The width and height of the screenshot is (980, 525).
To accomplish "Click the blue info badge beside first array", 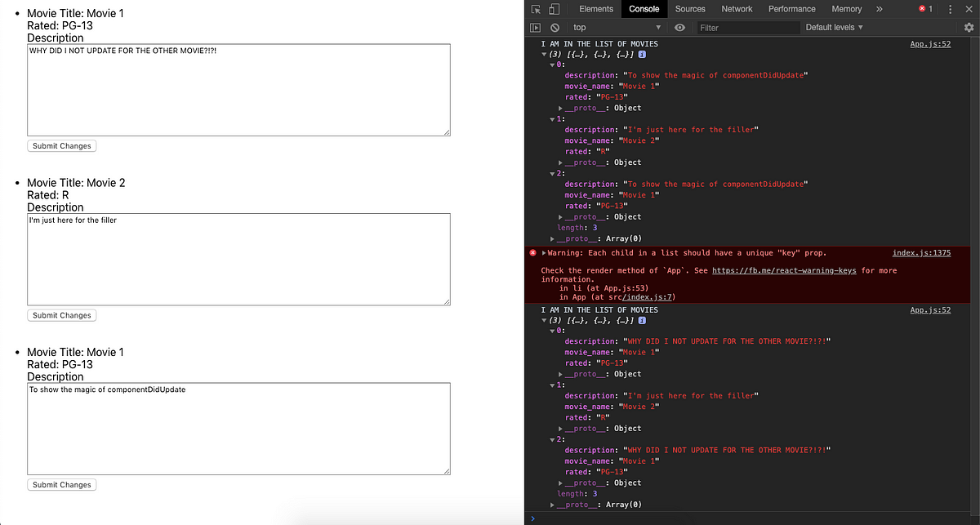I will click(643, 55).
